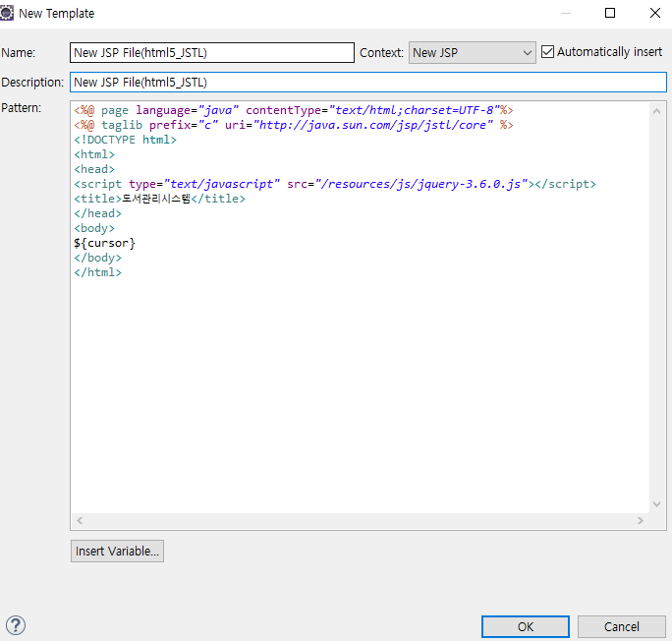Click the opening <body> tag line

pyautogui.click(x=94, y=228)
